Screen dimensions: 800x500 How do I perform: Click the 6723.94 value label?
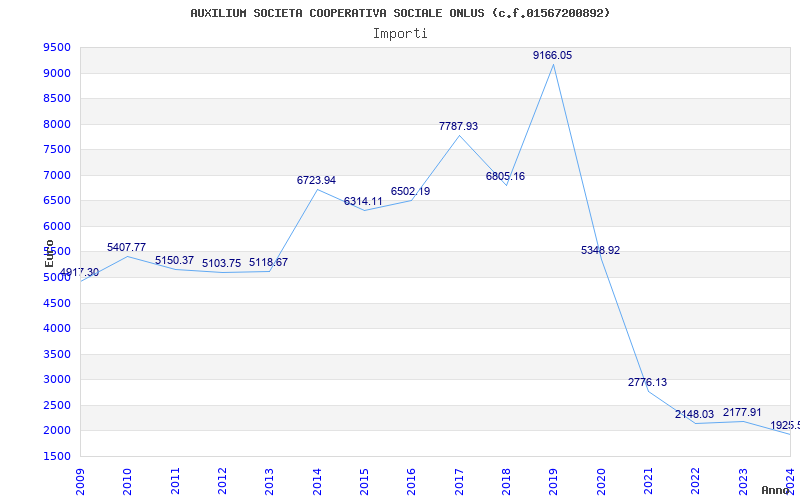pyautogui.click(x=316, y=180)
